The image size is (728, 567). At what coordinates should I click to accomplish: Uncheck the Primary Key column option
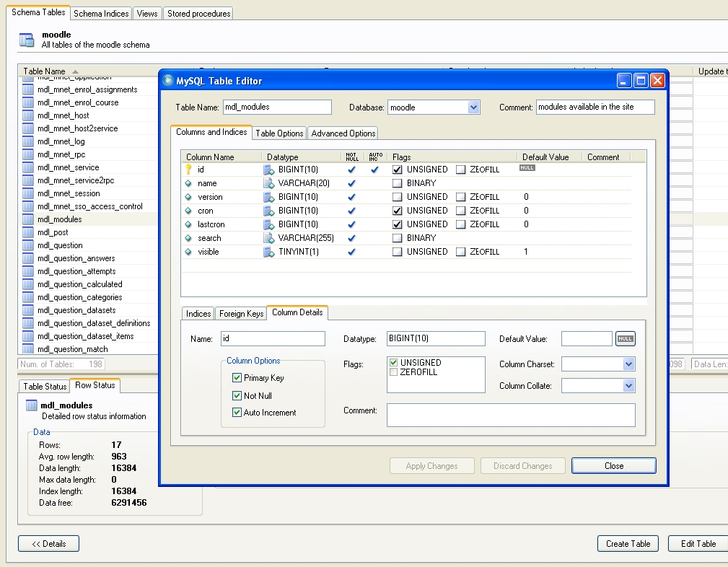click(x=237, y=377)
